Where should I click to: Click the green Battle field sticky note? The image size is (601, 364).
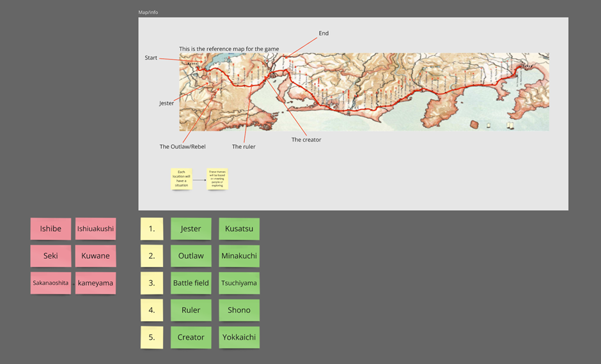(191, 283)
